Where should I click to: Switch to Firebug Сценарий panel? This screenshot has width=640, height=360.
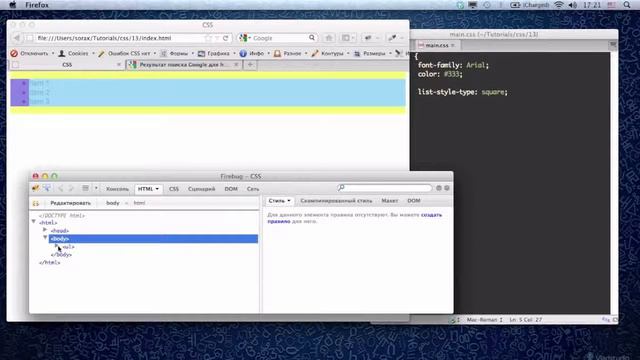(202, 189)
